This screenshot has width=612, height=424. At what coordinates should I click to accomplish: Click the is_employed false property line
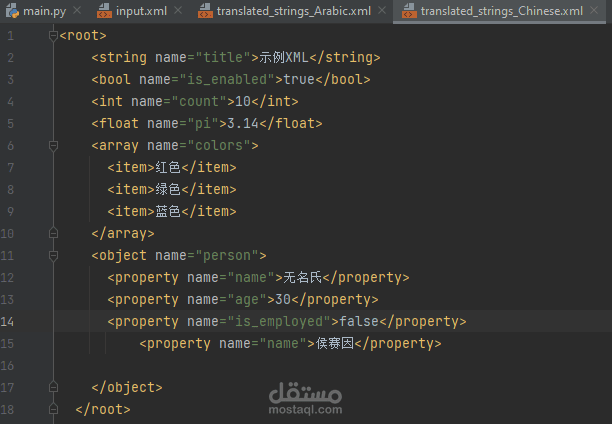(287, 322)
